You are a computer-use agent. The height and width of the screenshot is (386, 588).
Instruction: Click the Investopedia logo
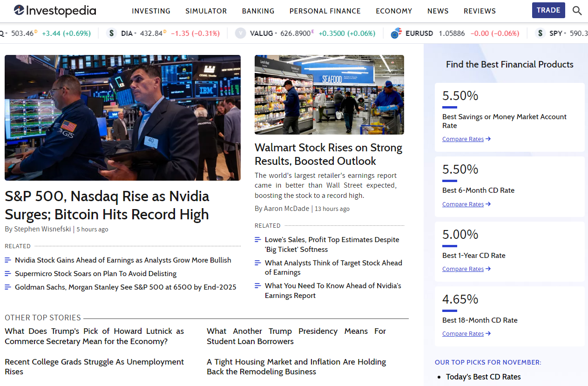click(x=55, y=11)
